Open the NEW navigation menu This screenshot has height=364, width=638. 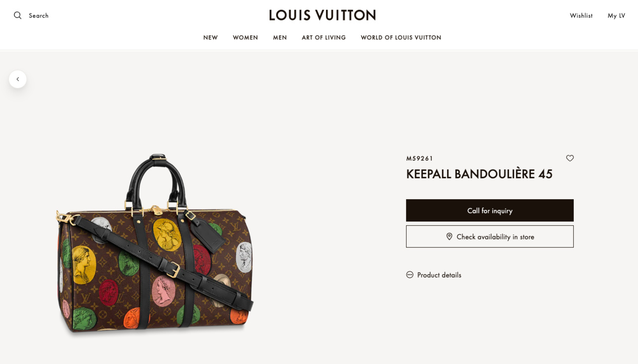click(x=210, y=37)
